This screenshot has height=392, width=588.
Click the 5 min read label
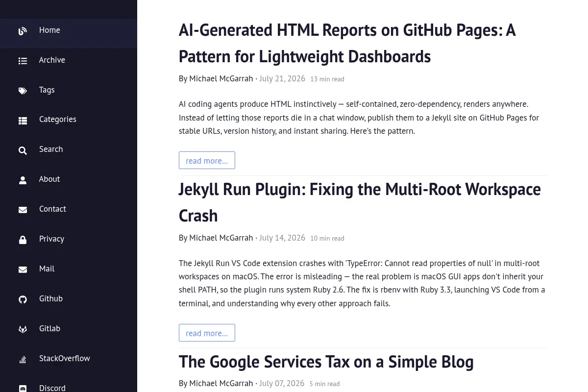pos(324,384)
